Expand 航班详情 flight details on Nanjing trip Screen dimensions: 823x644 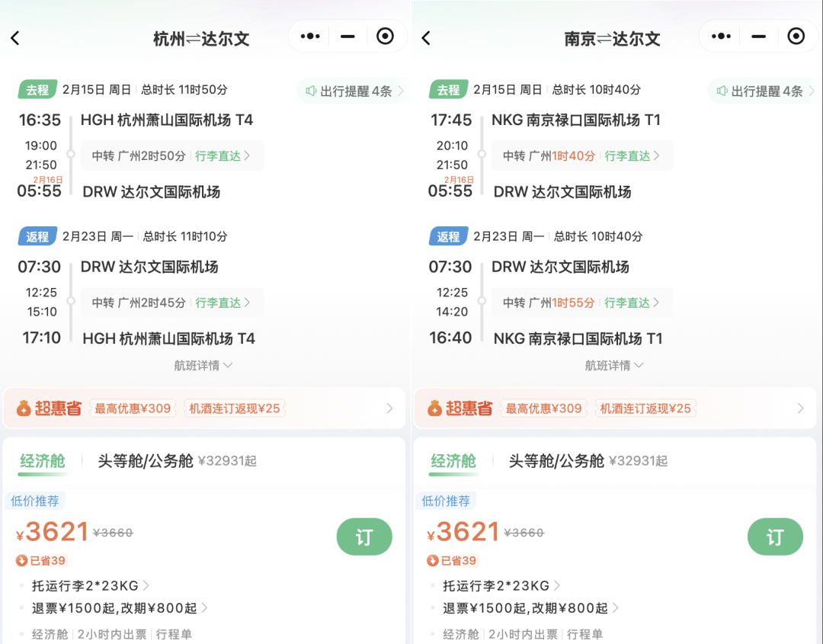pyautogui.click(x=614, y=364)
